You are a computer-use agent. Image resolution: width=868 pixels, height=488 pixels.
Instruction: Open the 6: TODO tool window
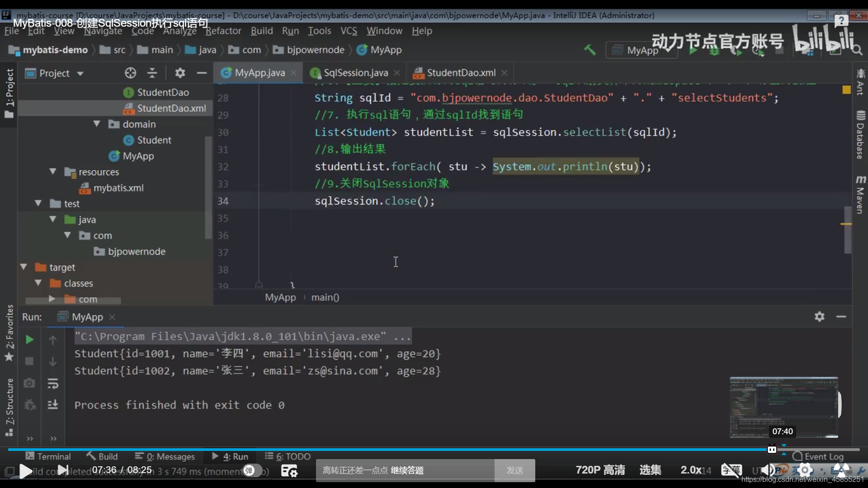coord(288,456)
